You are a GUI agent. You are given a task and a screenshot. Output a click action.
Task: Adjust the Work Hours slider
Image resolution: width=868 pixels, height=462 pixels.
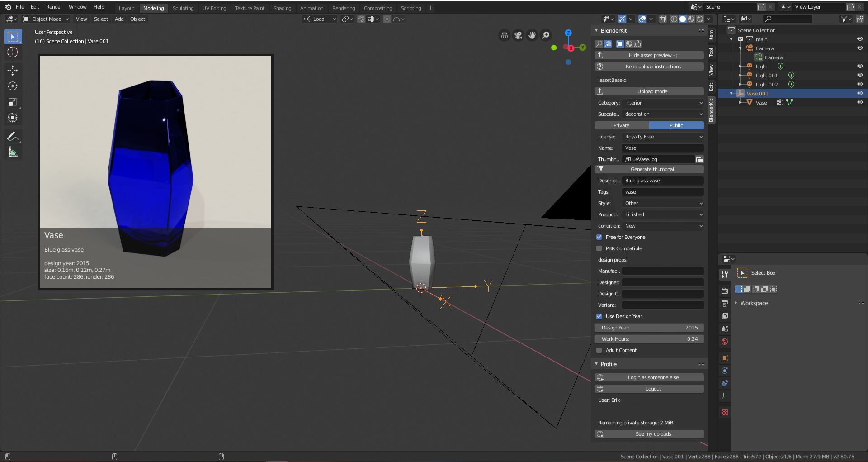click(649, 338)
